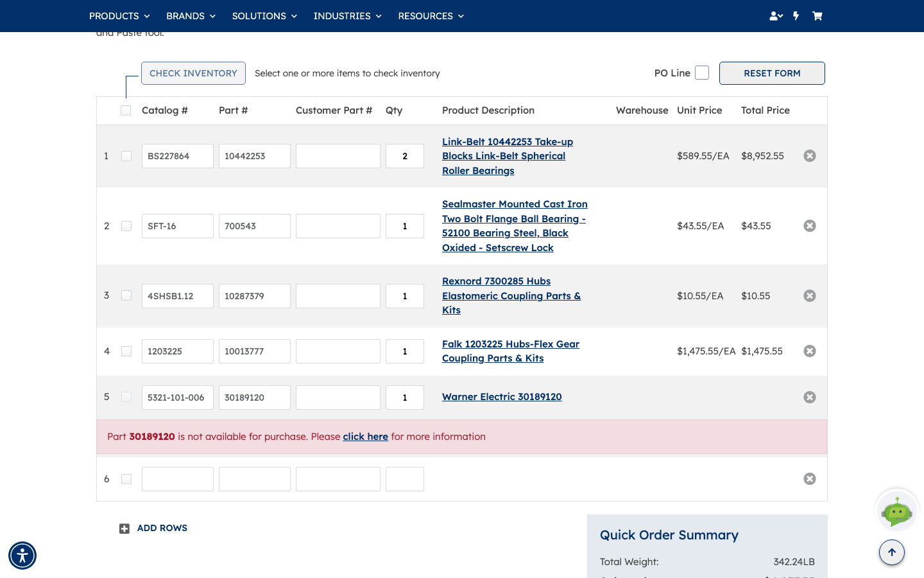The image size is (924, 578).
Task: Toggle the select-all checkbox in header
Action: click(126, 110)
